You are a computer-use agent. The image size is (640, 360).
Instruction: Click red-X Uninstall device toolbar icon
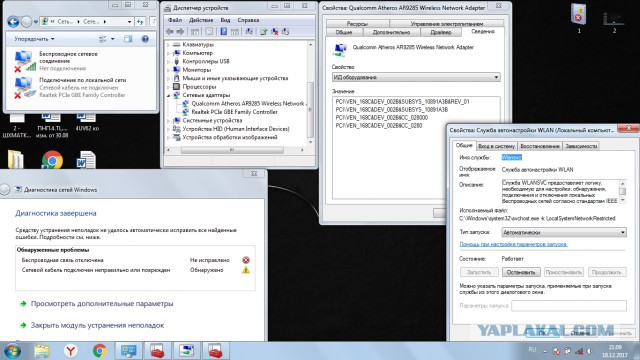(x=275, y=31)
